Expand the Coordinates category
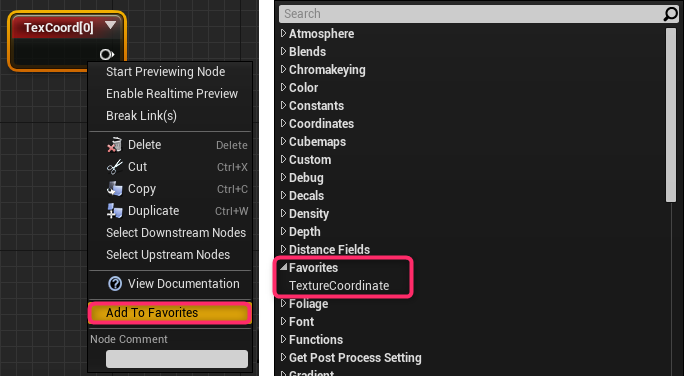This screenshot has height=376, width=684. click(x=284, y=123)
